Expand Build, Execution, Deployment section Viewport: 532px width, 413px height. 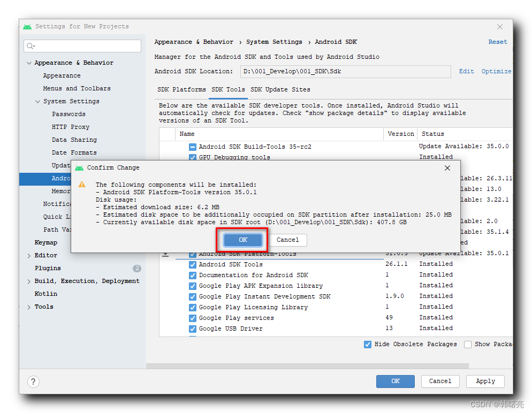point(29,281)
